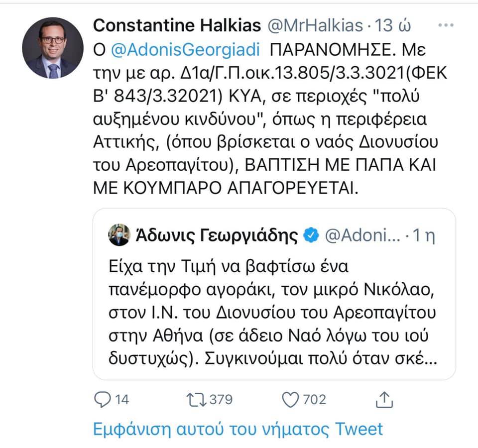Click Άδωνις Γεωργιάδης name in quoted tweet
The height and width of the screenshot is (448, 478).
[217, 235]
